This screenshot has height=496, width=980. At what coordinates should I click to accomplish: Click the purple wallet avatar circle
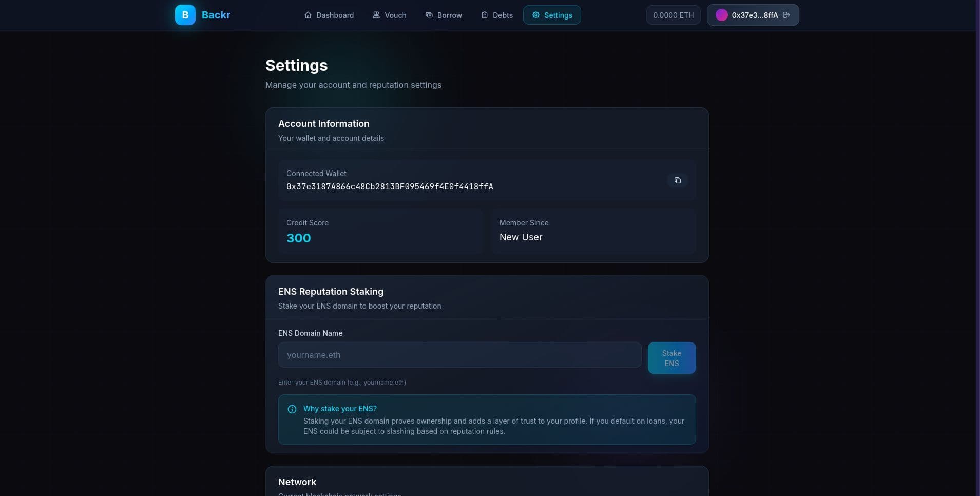(x=722, y=15)
